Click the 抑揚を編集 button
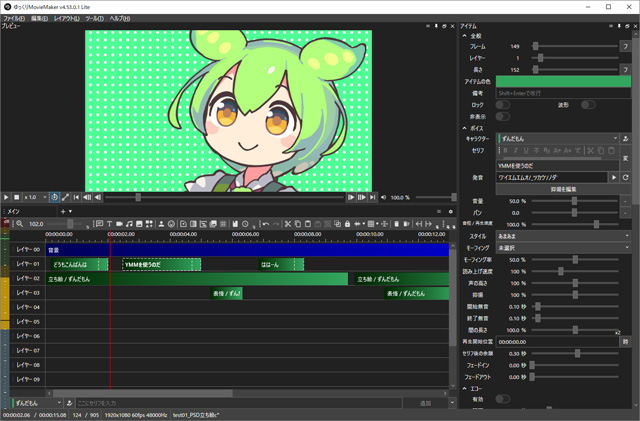Screen dimensions: 640x421 [x=563, y=189]
